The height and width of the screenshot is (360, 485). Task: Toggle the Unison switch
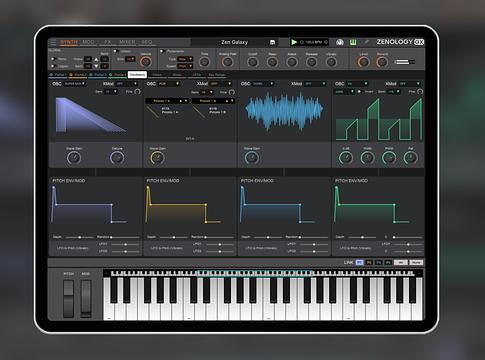(x=116, y=51)
